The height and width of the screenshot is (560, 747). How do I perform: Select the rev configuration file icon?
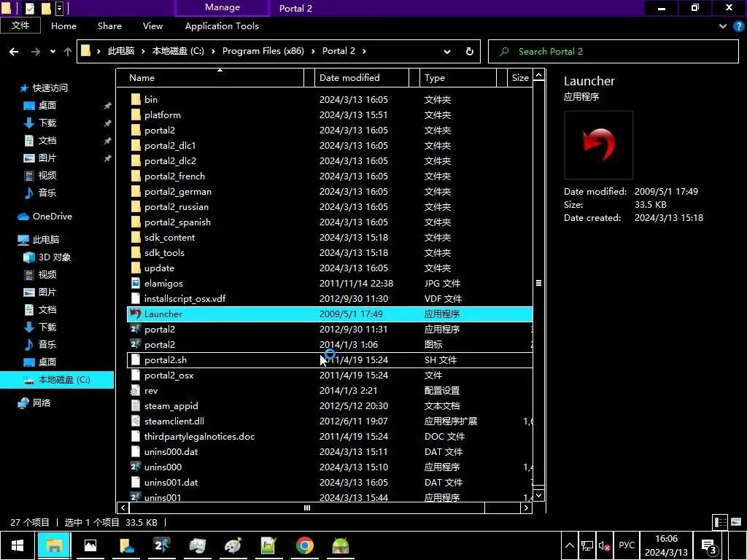pos(136,391)
